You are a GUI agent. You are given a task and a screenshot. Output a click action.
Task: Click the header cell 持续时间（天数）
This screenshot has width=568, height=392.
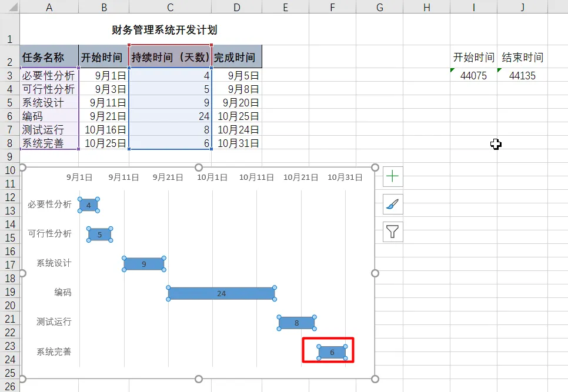[171, 57]
